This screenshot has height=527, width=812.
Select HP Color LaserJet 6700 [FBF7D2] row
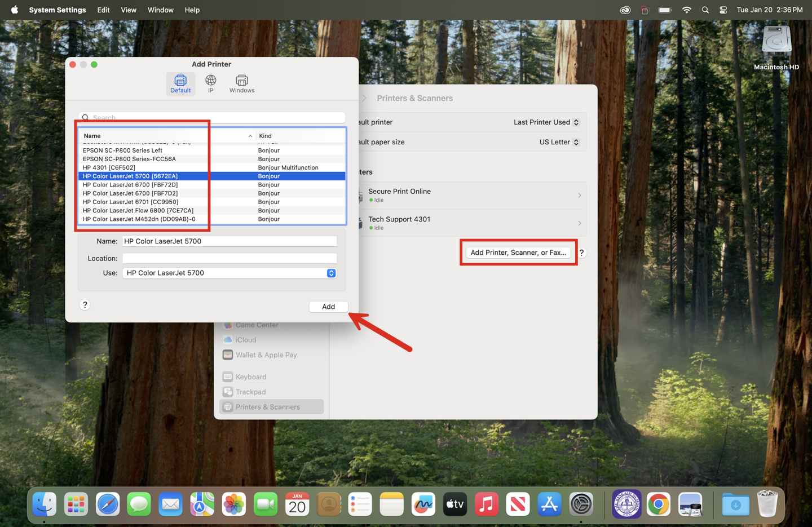tap(212, 193)
